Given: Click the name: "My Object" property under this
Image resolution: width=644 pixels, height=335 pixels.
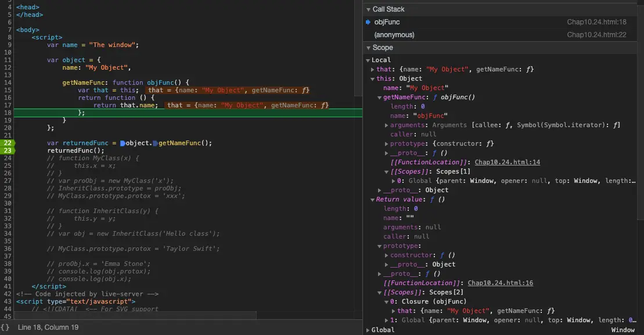Looking at the screenshot, I should (x=416, y=88).
